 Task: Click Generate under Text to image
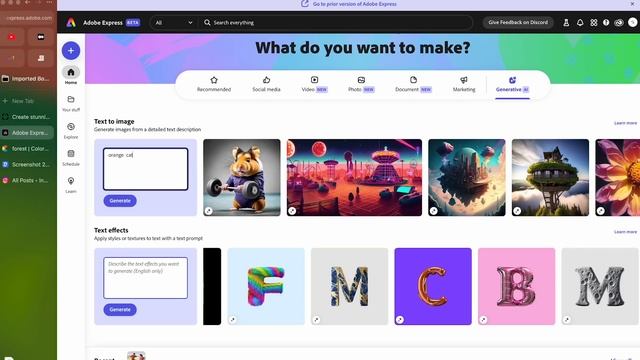pyautogui.click(x=120, y=201)
